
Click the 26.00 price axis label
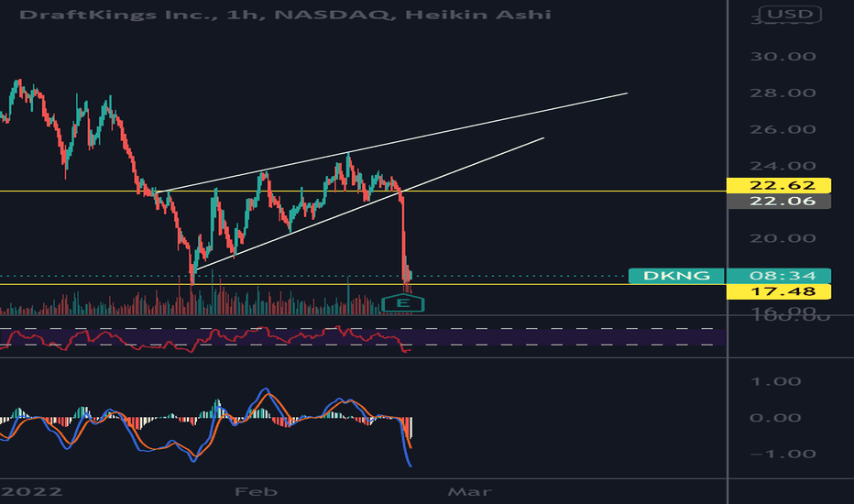point(783,129)
